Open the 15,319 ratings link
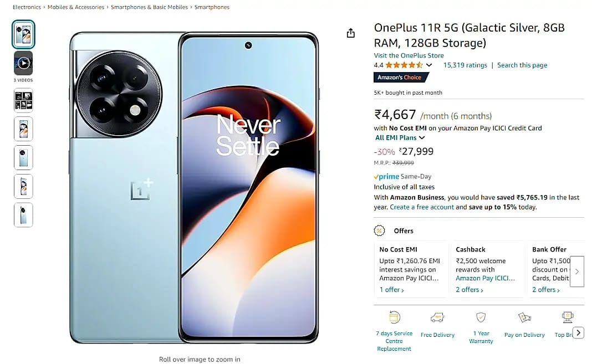Image resolution: width=592 pixels, height=364 pixels. (x=465, y=65)
